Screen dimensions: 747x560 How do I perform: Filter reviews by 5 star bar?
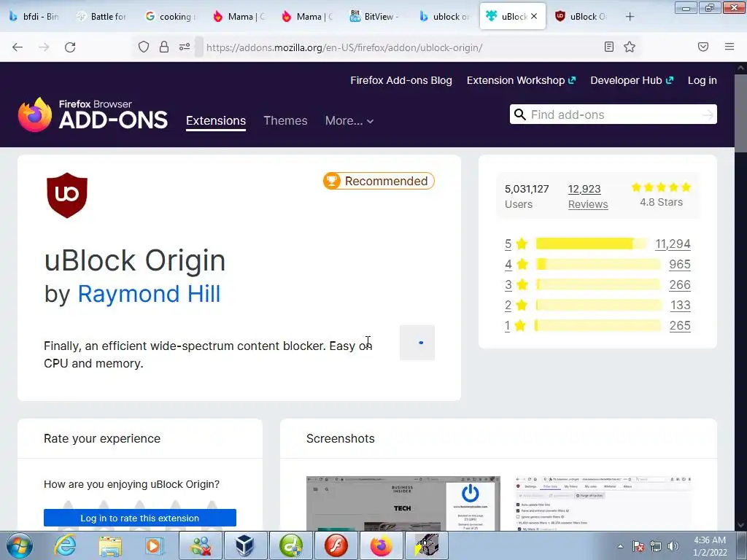pyautogui.click(x=591, y=244)
